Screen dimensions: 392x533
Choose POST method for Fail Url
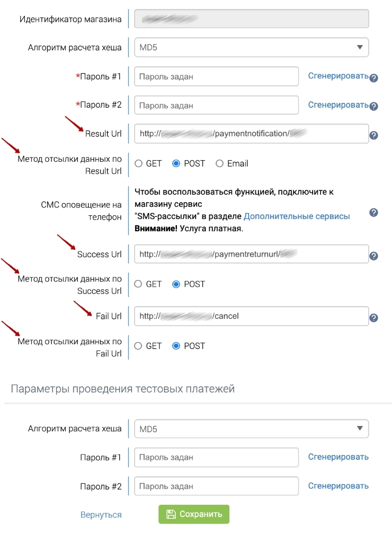(x=177, y=346)
